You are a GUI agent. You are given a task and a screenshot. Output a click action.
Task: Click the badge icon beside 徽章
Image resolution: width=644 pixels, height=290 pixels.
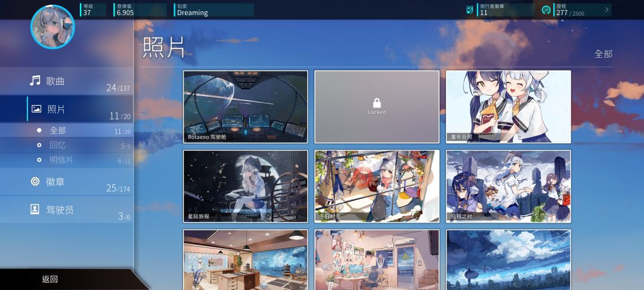[x=35, y=181]
